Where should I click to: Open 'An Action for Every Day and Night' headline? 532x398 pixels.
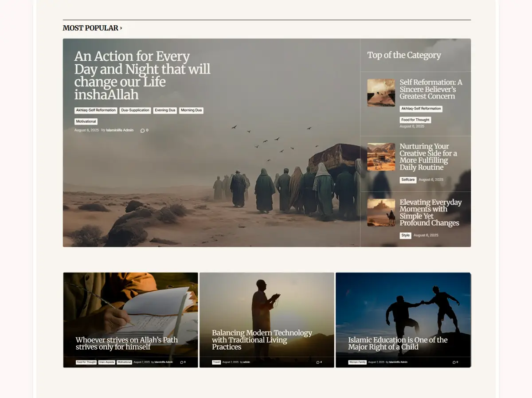click(142, 75)
